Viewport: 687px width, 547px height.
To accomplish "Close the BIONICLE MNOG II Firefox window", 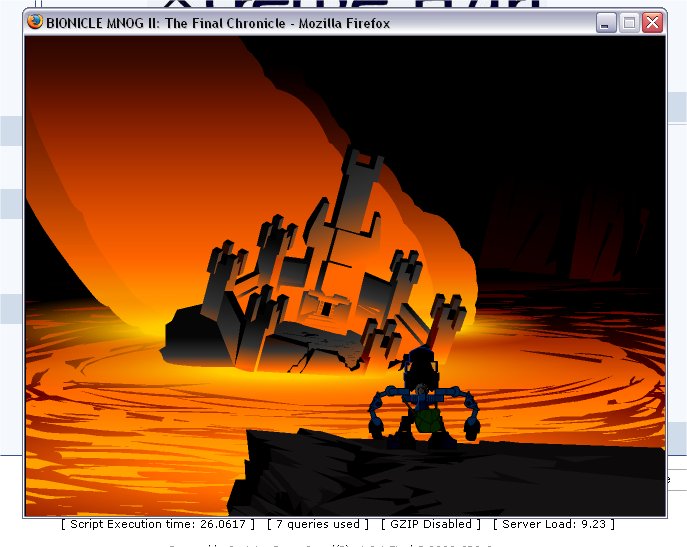I will point(652,22).
